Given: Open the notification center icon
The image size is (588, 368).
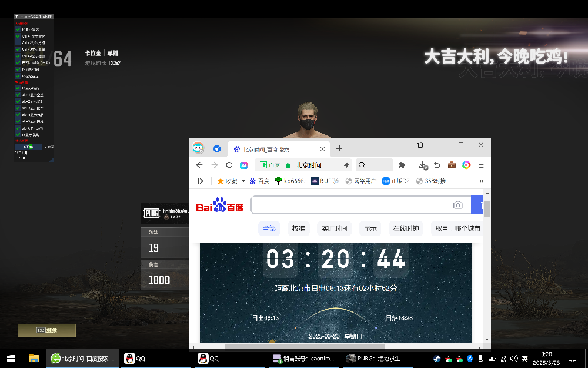Looking at the screenshot, I should (572, 359).
